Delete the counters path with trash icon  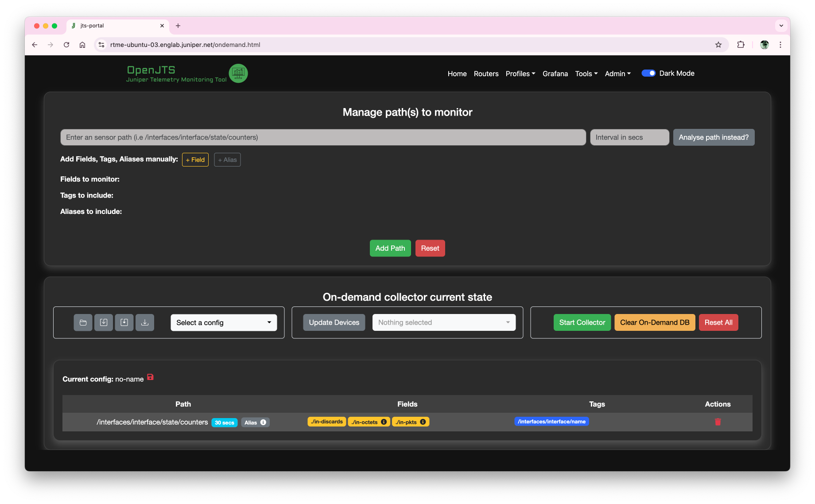tap(718, 422)
